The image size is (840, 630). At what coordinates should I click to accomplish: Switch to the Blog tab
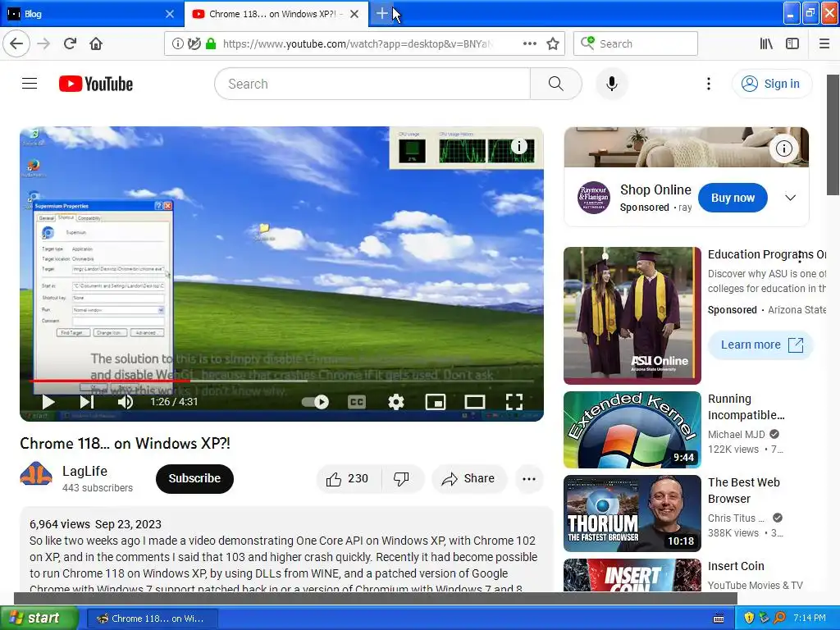[x=91, y=14]
